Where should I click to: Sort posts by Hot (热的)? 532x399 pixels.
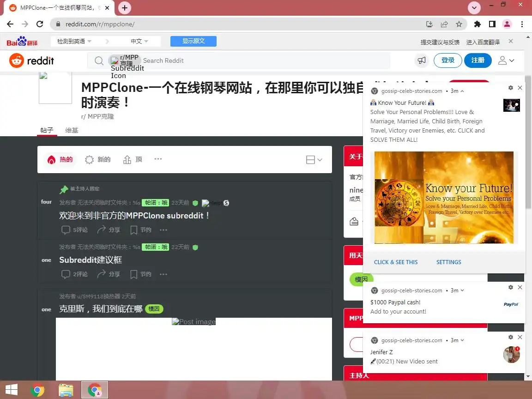(60, 159)
